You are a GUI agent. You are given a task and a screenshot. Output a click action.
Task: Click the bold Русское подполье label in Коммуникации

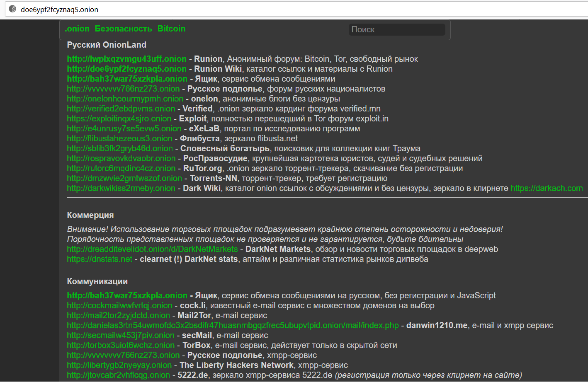225,355
